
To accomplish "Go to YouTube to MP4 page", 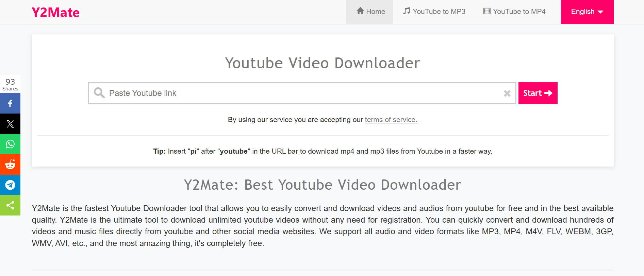I will (x=514, y=12).
